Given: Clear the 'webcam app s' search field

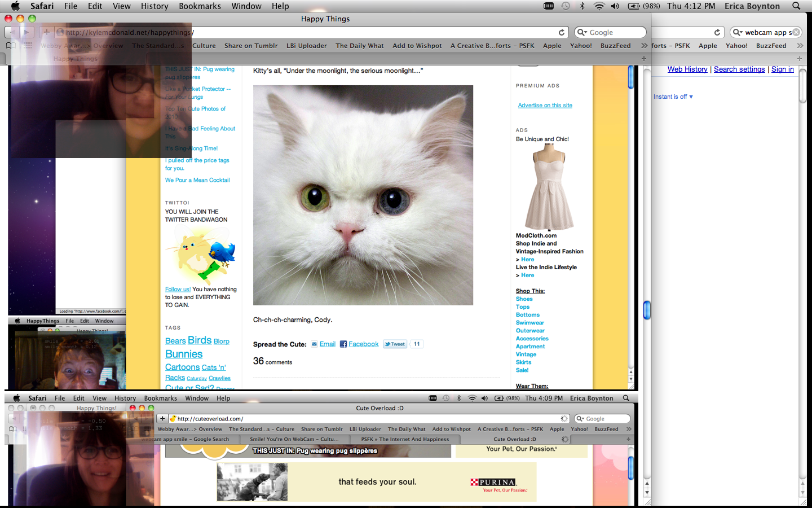Looking at the screenshot, I should coord(796,32).
